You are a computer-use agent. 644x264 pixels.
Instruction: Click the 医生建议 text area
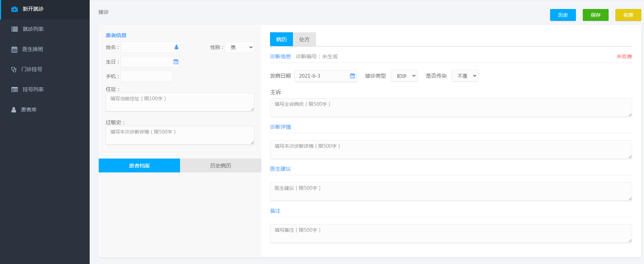tap(451, 191)
